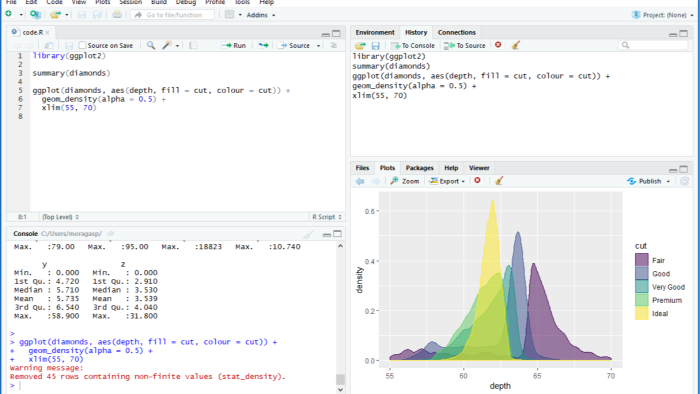Send history line To Console
This screenshot has width=700, height=394.
[412, 46]
